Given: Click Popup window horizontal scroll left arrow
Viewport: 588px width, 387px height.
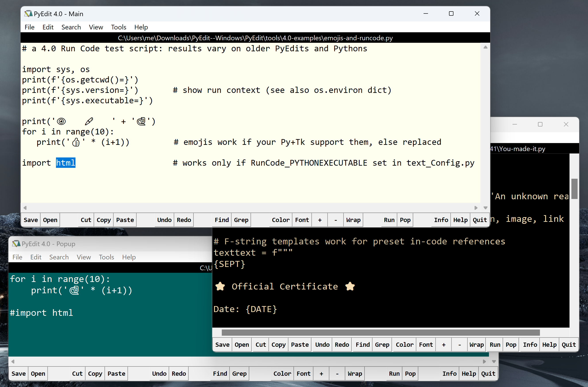Looking at the screenshot, I should (x=13, y=361).
